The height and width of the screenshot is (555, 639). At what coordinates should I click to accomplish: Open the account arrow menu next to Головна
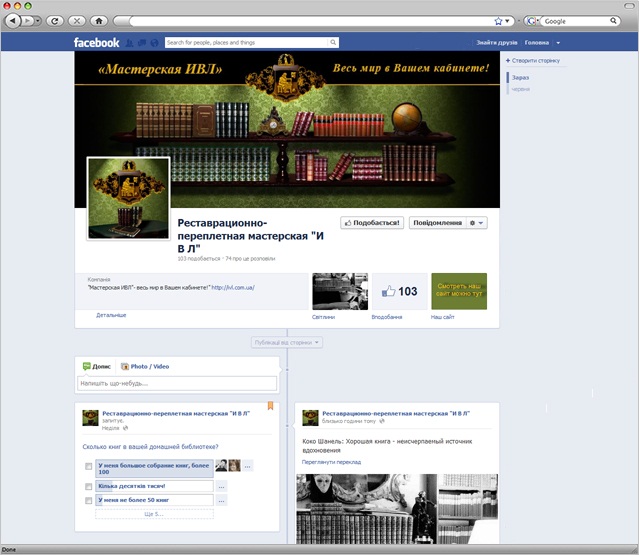pos(558,43)
